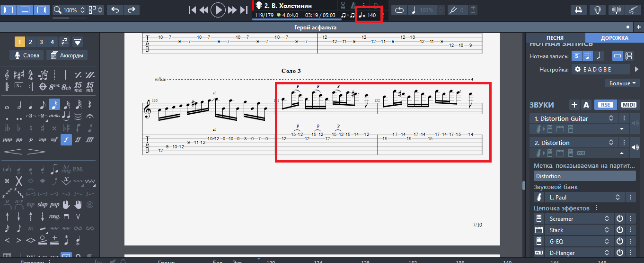This screenshot has width=644, height=263.
Task: Click the Print icon
Action: click(x=578, y=9)
